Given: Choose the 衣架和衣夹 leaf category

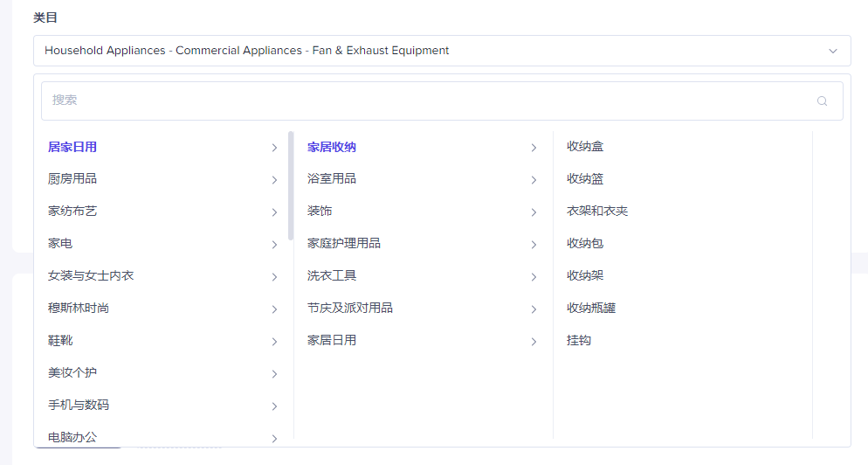Looking at the screenshot, I should coord(597,212).
